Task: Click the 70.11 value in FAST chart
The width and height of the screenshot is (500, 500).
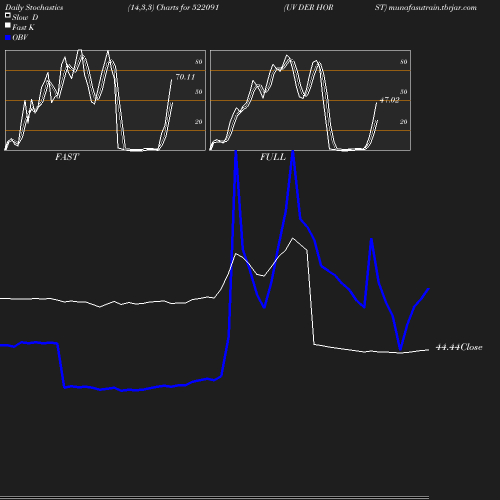Action: coord(185,77)
